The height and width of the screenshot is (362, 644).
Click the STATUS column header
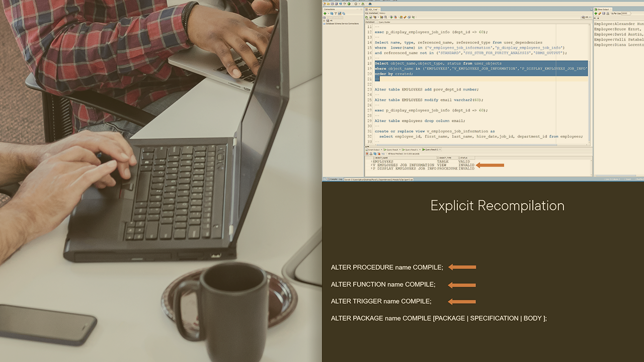pyautogui.click(x=466, y=158)
